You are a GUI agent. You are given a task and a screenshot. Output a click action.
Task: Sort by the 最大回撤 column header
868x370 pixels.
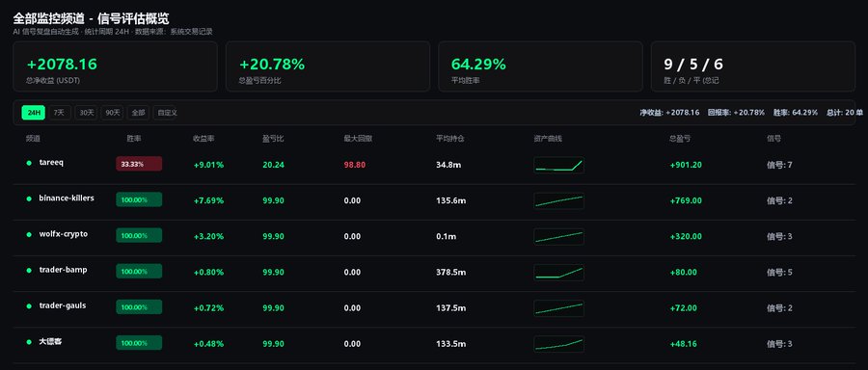tap(358, 138)
